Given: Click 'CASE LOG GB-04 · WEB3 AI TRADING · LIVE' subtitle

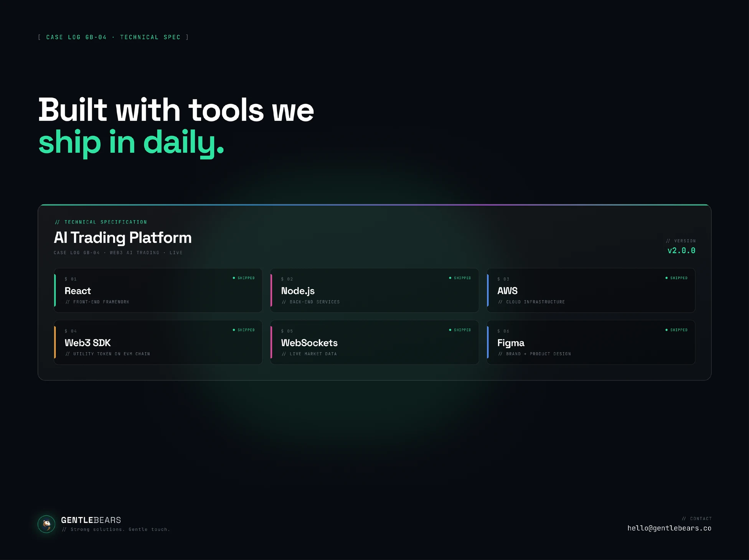Looking at the screenshot, I should click(x=118, y=253).
